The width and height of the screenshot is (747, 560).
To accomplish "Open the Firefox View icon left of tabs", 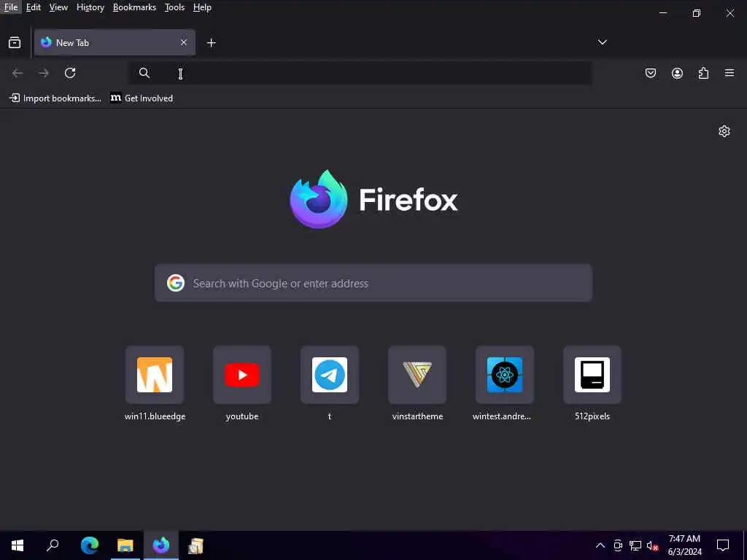I will [x=15, y=43].
